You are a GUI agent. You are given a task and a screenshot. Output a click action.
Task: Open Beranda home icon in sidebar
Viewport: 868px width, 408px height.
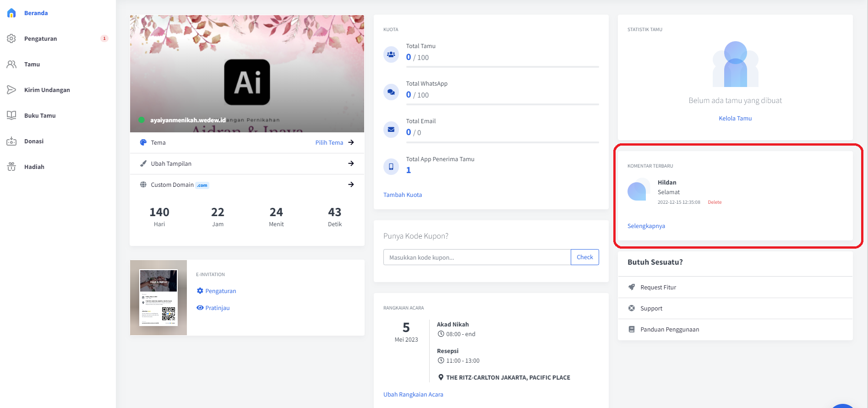tap(11, 13)
